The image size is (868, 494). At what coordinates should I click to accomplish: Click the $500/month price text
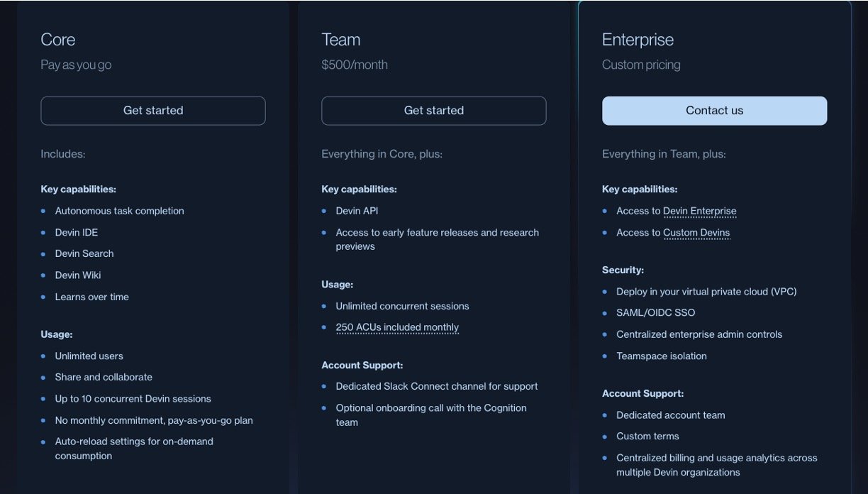(355, 65)
